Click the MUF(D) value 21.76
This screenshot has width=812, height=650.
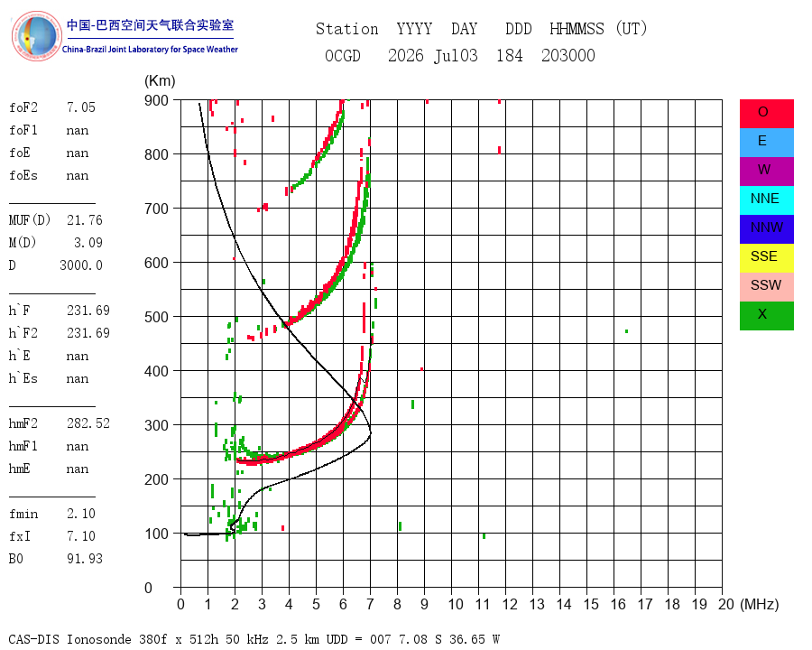pos(85,220)
